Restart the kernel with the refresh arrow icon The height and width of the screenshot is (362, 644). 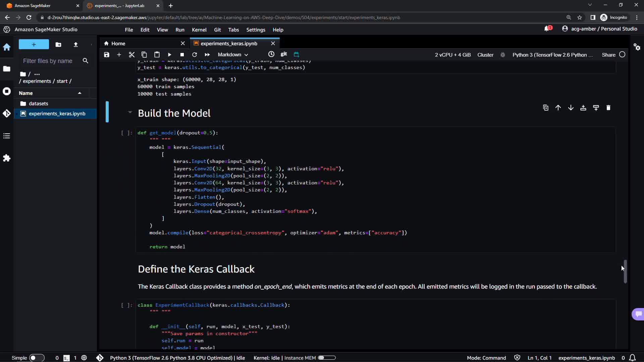pyautogui.click(x=195, y=55)
